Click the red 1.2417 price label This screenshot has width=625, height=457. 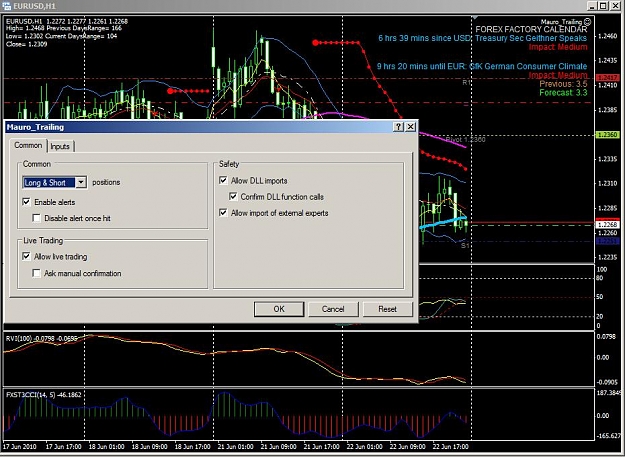tap(607, 77)
